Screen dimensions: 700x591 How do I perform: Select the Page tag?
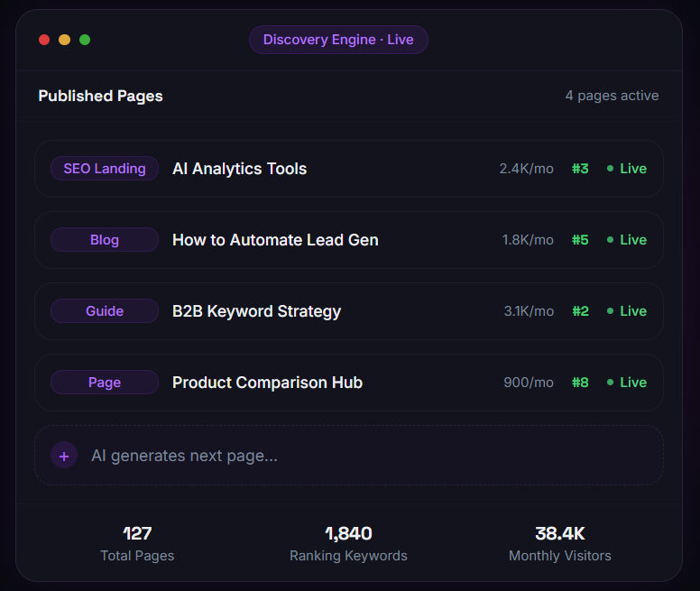click(105, 383)
